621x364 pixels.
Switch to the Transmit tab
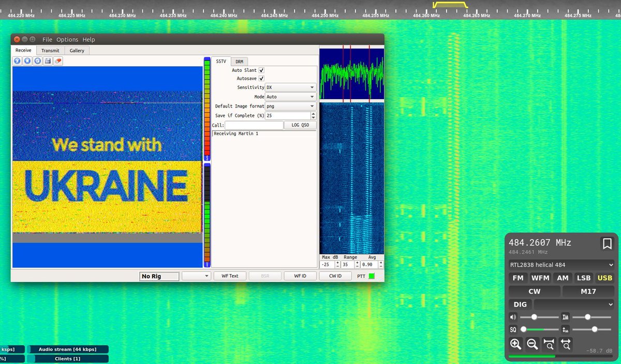tap(50, 50)
